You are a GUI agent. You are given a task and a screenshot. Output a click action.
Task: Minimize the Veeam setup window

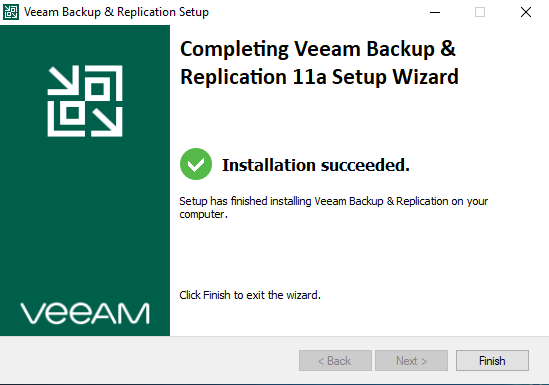[x=435, y=12]
